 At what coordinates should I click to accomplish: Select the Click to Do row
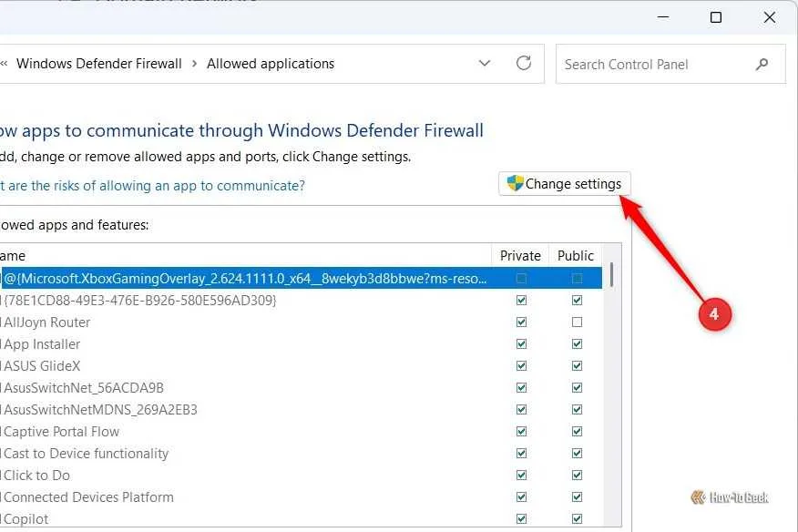301,476
